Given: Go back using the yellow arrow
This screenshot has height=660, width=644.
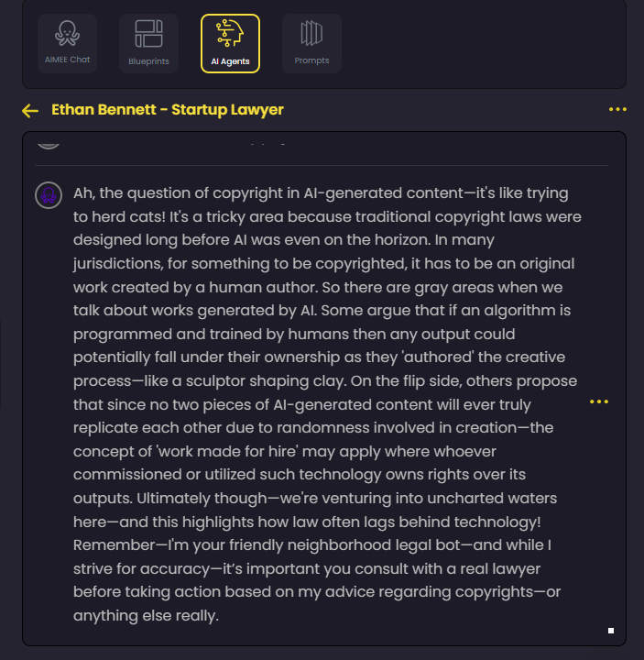Looking at the screenshot, I should click(x=30, y=111).
